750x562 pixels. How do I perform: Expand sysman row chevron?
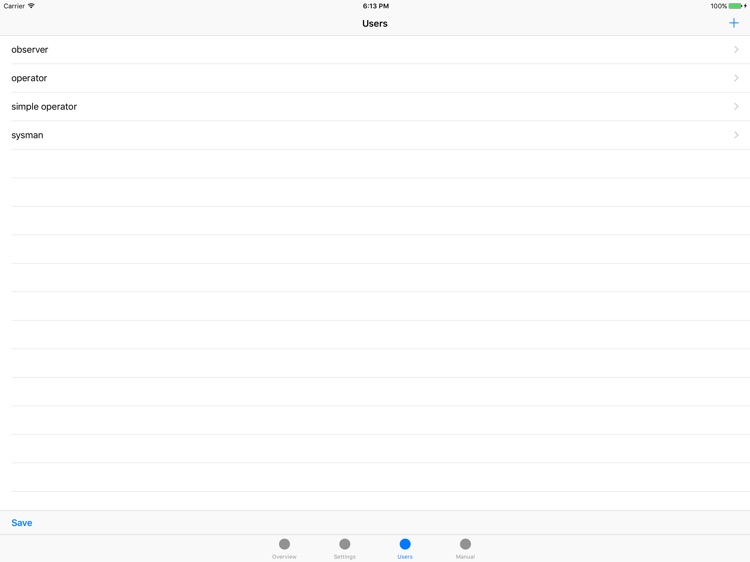coord(736,135)
